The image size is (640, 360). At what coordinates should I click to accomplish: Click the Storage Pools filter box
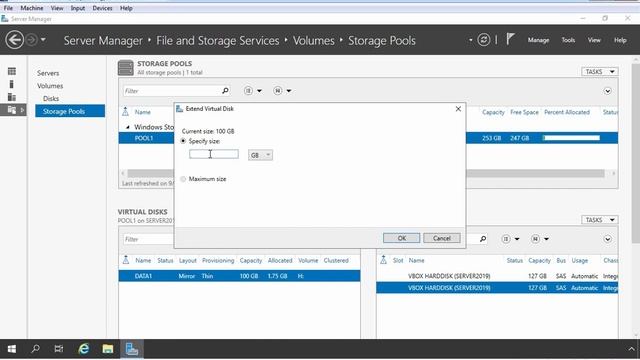(x=171, y=91)
